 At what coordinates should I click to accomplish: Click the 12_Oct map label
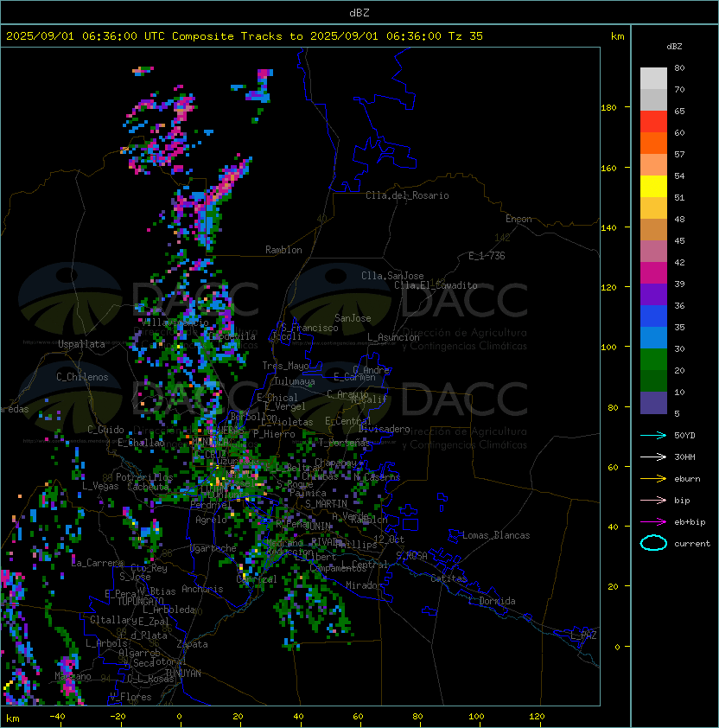click(x=389, y=540)
